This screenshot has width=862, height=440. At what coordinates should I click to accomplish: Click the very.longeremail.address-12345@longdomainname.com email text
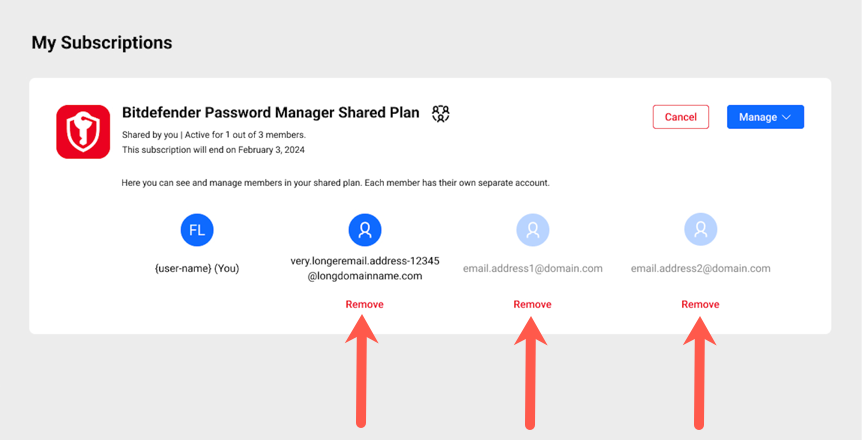tap(365, 268)
